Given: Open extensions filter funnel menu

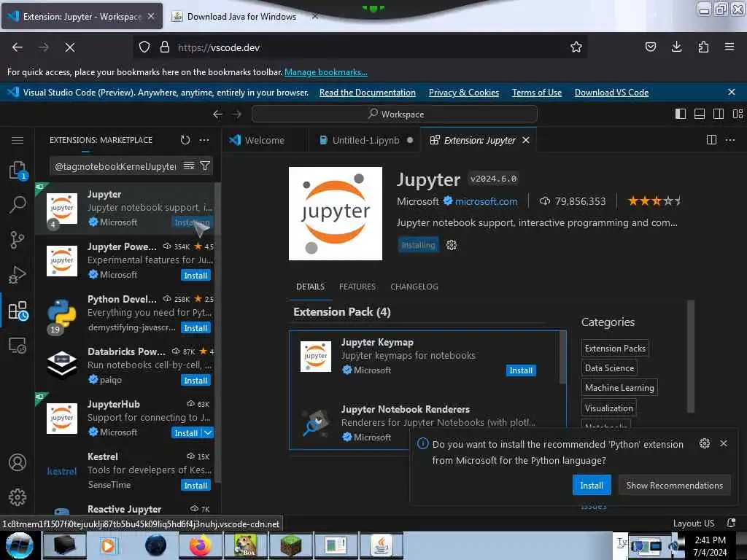Looking at the screenshot, I should [x=205, y=166].
